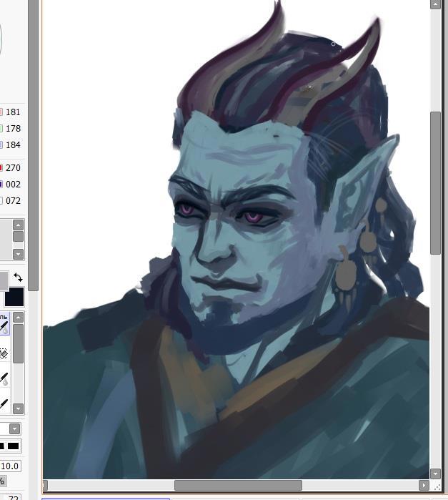Select the selection eraser tool icon
This screenshot has width=448, height=500.
[x=4, y=353]
